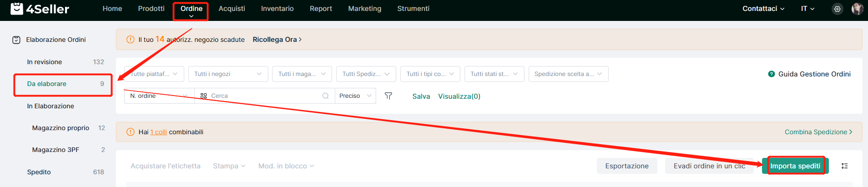Open the settings gear icon
This screenshot has height=187, width=868.
click(837, 9)
